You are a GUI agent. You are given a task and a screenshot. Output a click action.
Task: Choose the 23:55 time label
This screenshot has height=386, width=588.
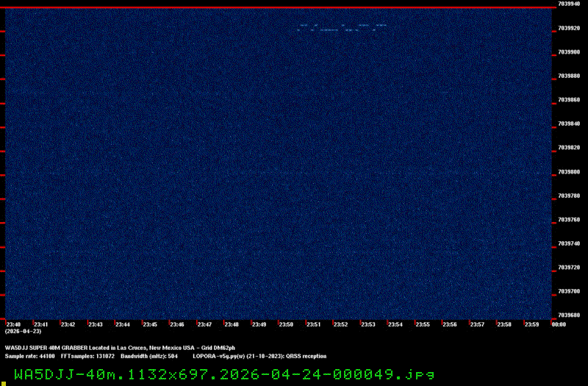tap(423, 324)
